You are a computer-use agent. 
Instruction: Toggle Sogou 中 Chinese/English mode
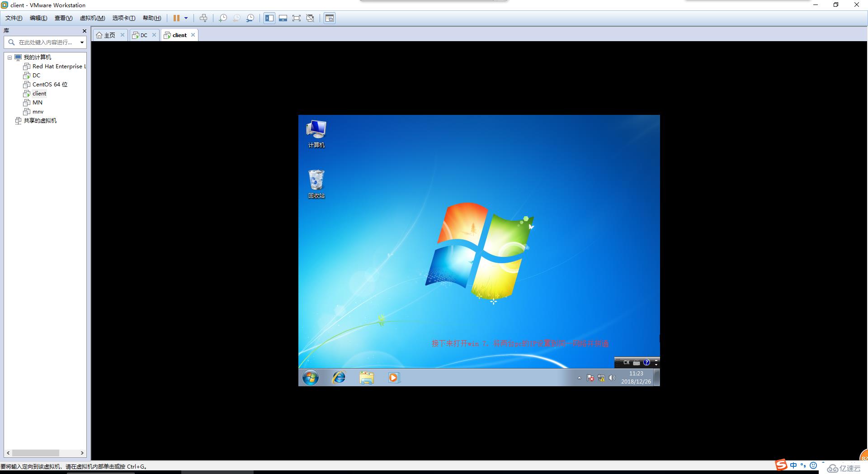pyautogui.click(x=793, y=465)
